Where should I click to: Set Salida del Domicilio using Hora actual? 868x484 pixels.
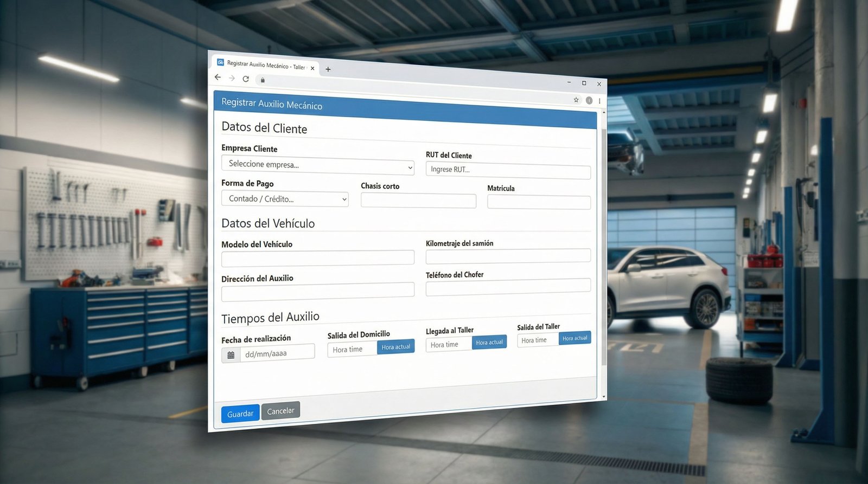(395, 347)
